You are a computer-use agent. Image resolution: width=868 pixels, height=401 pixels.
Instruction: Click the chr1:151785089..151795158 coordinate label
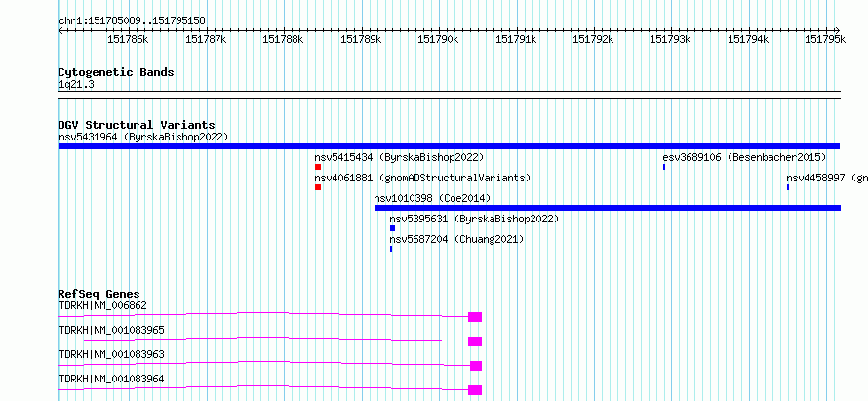tap(132, 20)
